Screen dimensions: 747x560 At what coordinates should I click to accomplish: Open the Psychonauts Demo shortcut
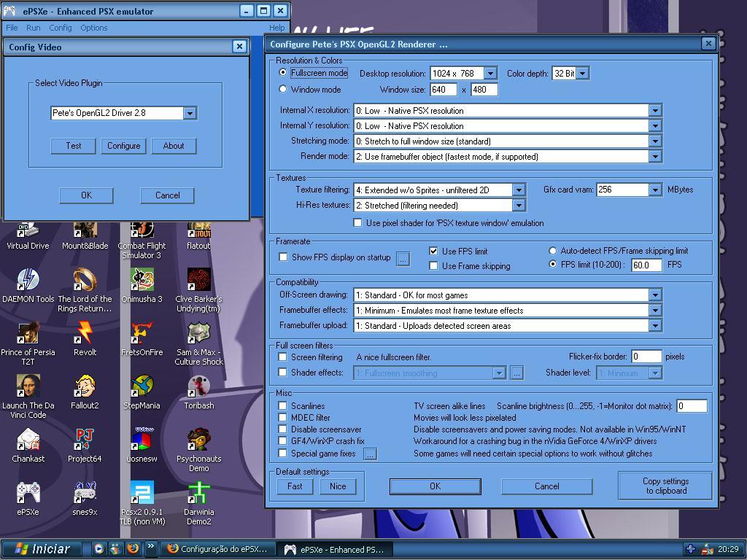(x=198, y=451)
